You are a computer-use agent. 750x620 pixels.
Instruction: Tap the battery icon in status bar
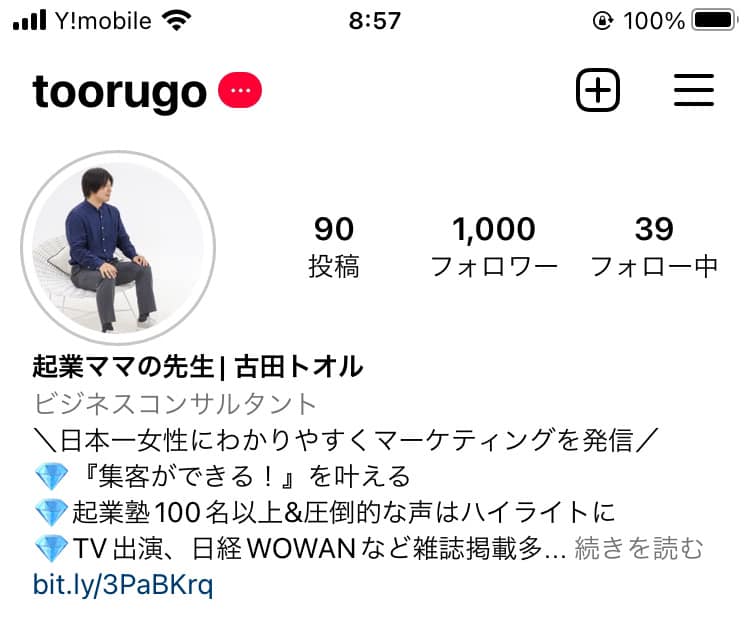point(715,21)
